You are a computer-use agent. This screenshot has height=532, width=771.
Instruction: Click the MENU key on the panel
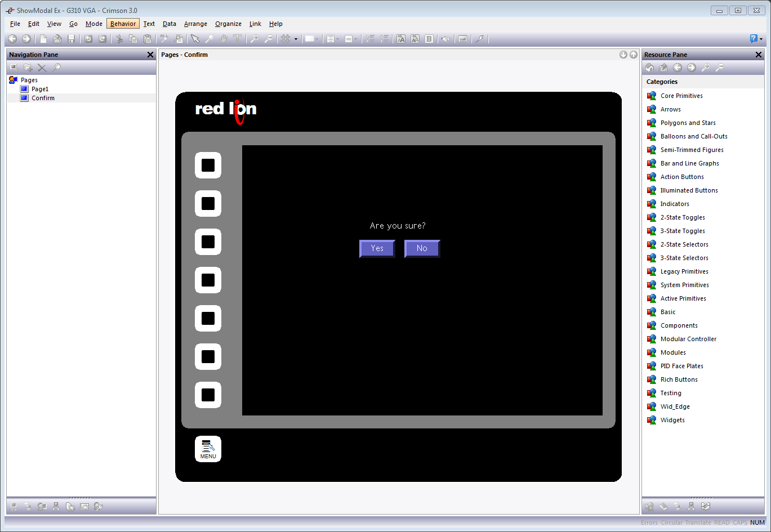tap(208, 449)
